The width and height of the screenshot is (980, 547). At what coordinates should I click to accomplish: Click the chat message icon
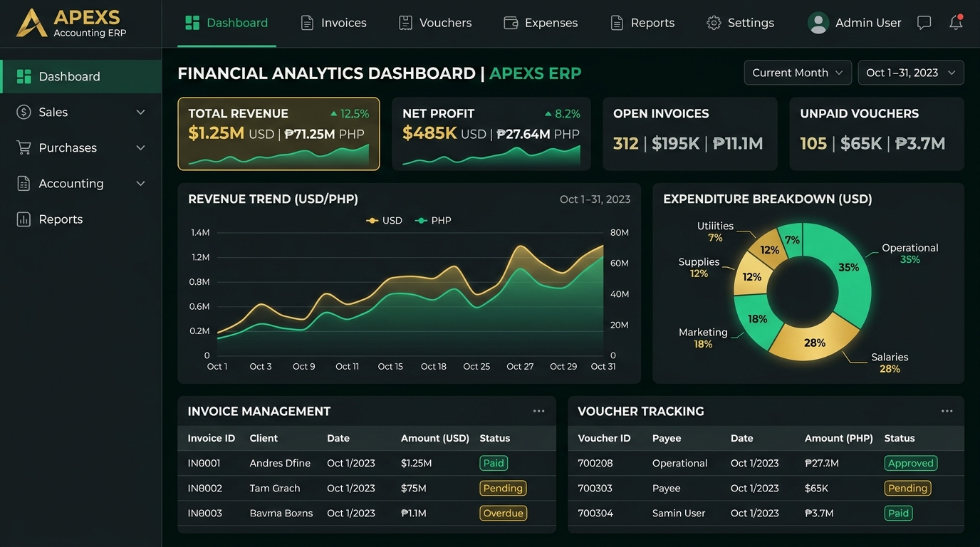[924, 23]
